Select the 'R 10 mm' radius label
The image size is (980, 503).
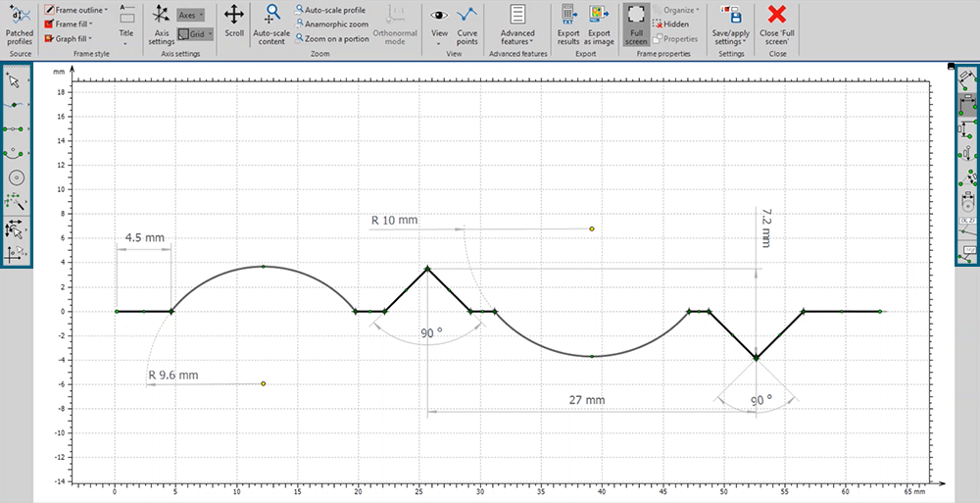(394, 221)
